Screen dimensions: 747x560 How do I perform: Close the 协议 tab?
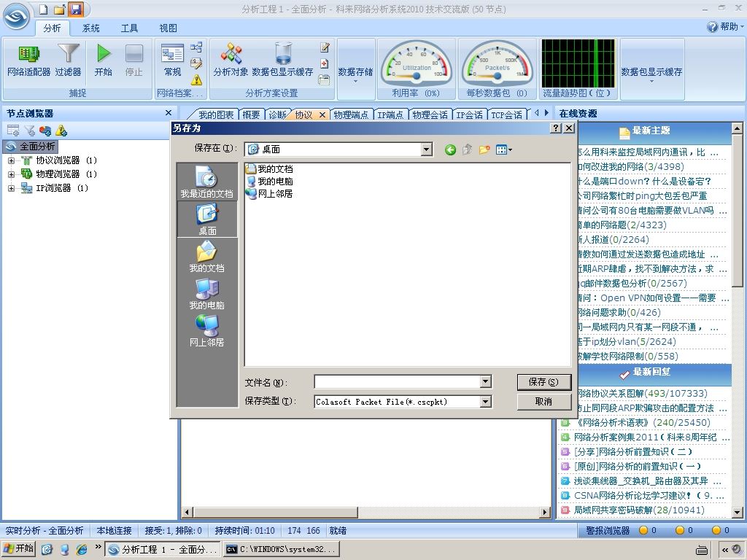322,114
